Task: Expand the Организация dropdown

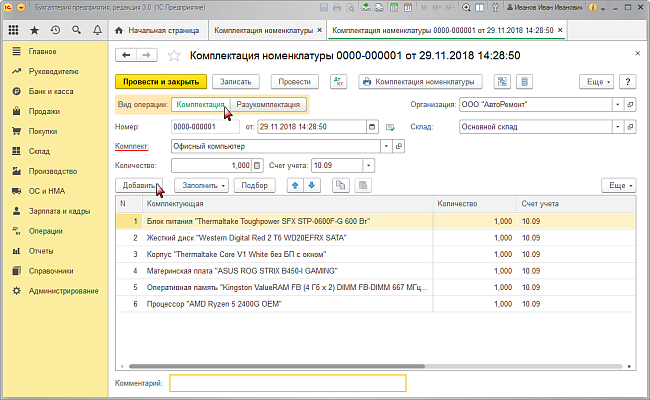Action: (x=617, y=105)
